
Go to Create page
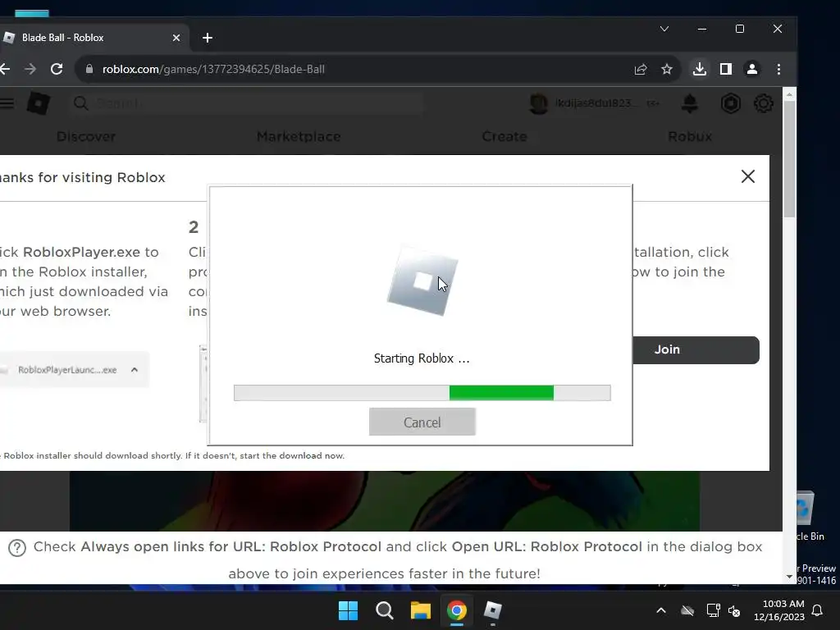[504, 137]
